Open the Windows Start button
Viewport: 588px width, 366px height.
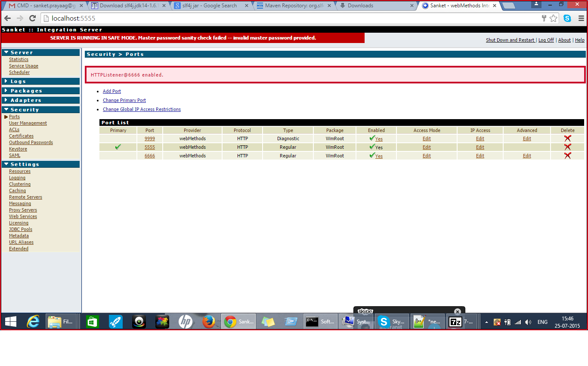10,321
